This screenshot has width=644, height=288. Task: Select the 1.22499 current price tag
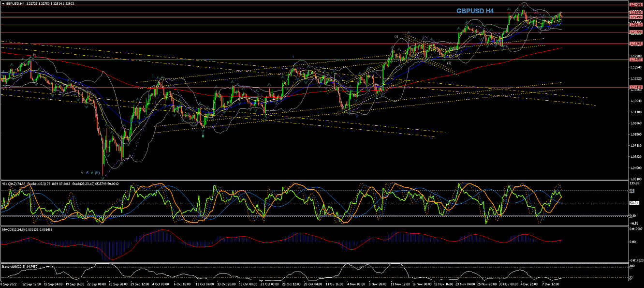(x=635, y=17)
